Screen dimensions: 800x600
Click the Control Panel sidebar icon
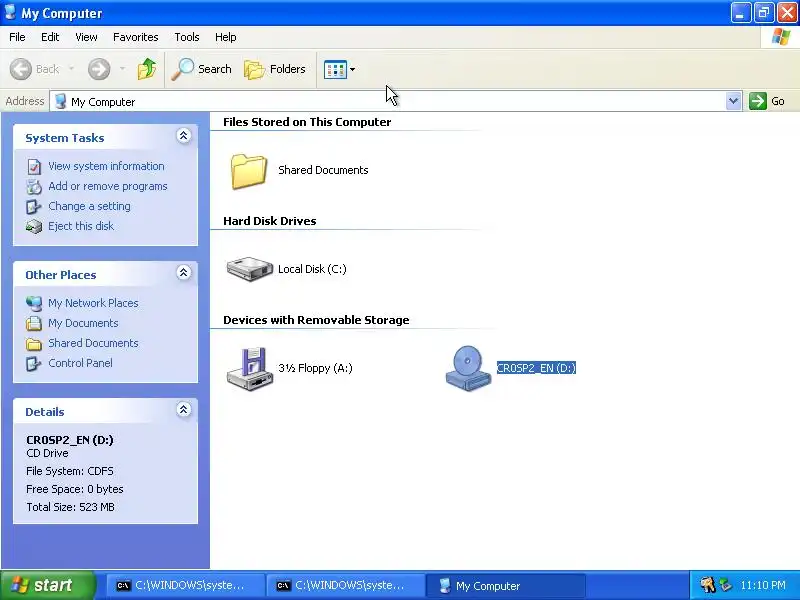[34, 363]
